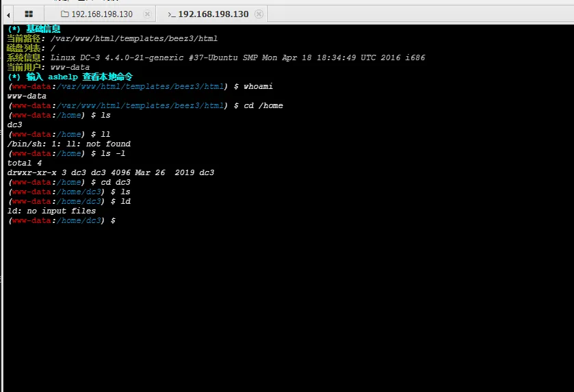Click the 'cd dc3' command text
The width and height of the screenshot is (574, 392).
(116, 182)
